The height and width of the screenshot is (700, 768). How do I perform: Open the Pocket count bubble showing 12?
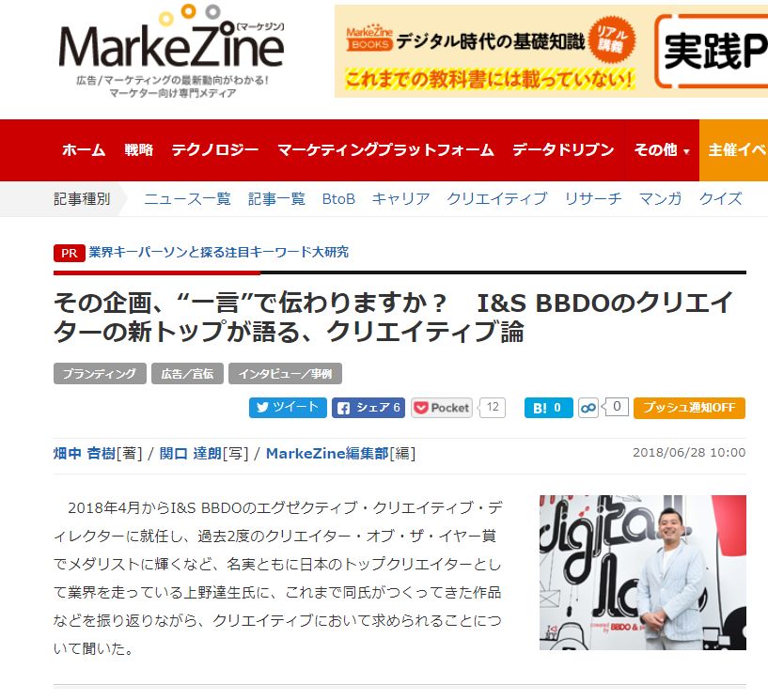[493, 407]
